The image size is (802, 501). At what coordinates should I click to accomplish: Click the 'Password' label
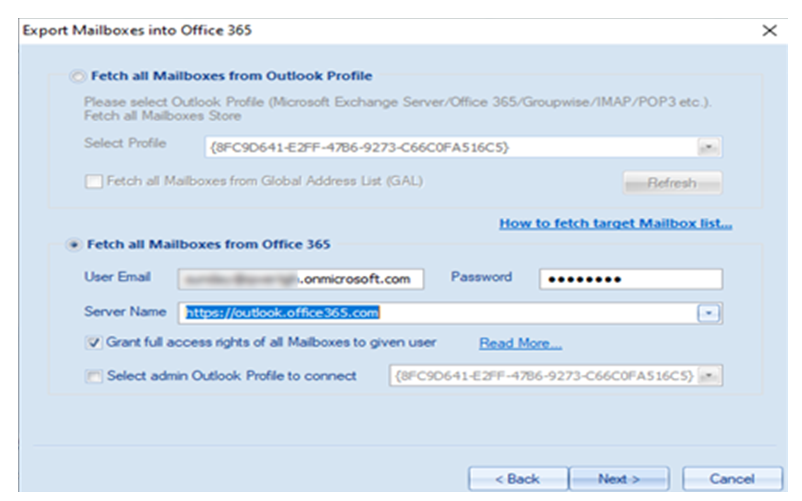coord(481,277)
